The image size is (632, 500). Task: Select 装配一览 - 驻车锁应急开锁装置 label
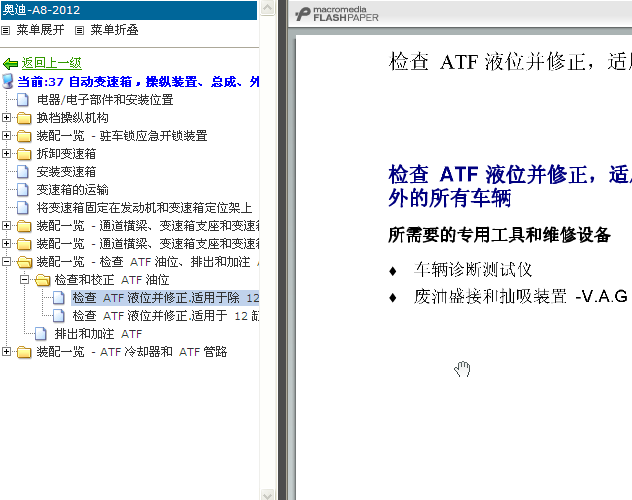click(122, 136)
